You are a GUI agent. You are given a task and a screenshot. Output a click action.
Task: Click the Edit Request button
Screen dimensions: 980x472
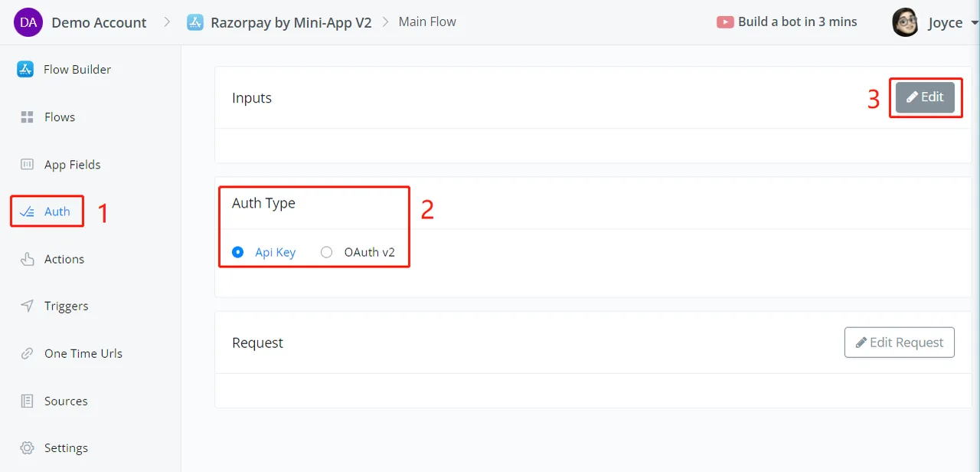(x=900, y=343)
